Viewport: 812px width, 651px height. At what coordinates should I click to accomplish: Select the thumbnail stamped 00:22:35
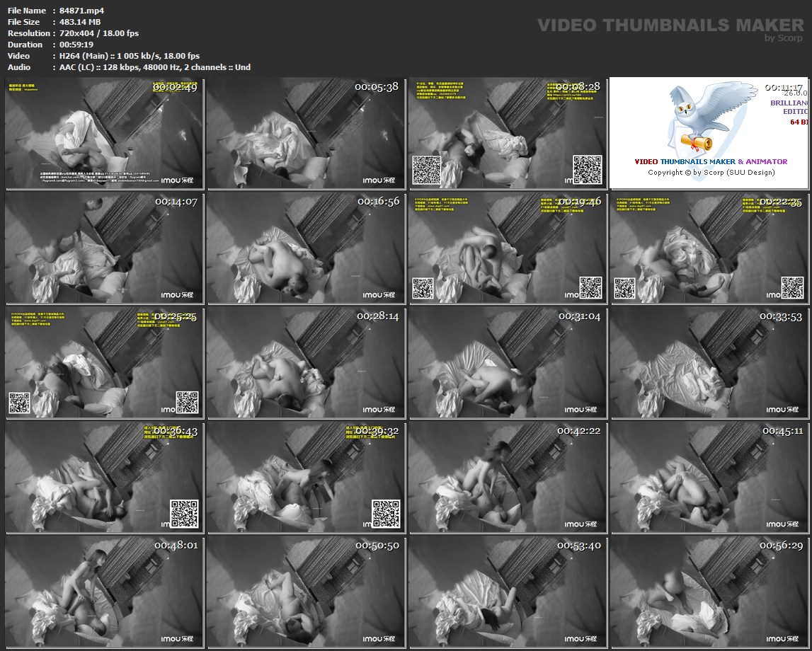click(709, 248)
